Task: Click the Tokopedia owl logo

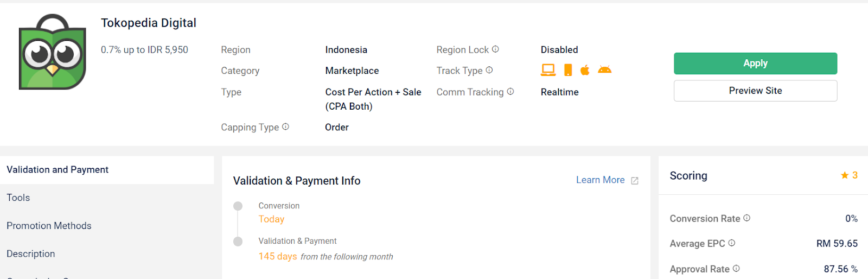Action: (53, 52)
